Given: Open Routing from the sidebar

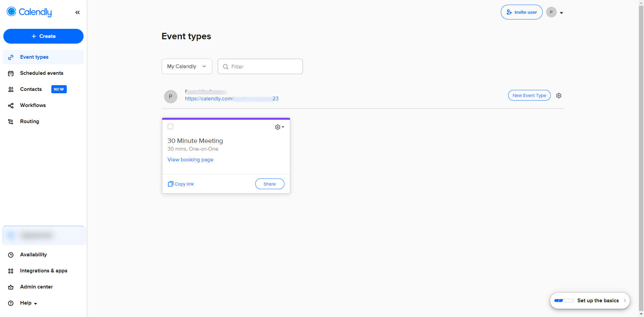Looking at the screenshot, I should click(x=30, y=121).
